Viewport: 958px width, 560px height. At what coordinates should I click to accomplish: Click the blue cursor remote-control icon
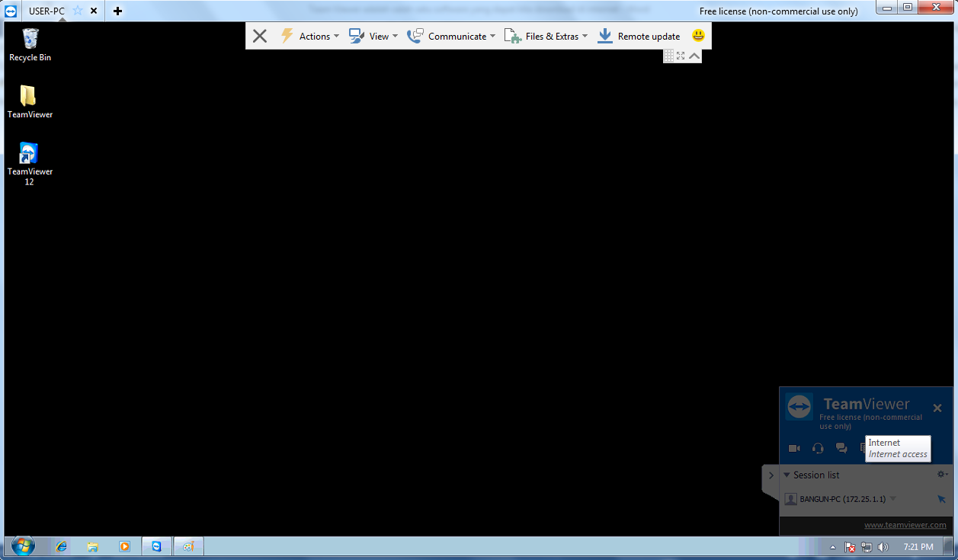click(x=941, y=499)
